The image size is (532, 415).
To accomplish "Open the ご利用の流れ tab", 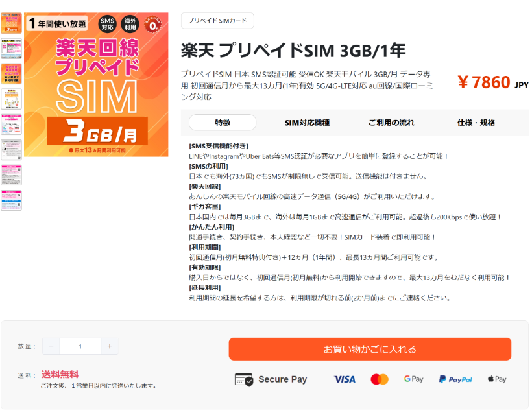I will [x=391, y=123].
